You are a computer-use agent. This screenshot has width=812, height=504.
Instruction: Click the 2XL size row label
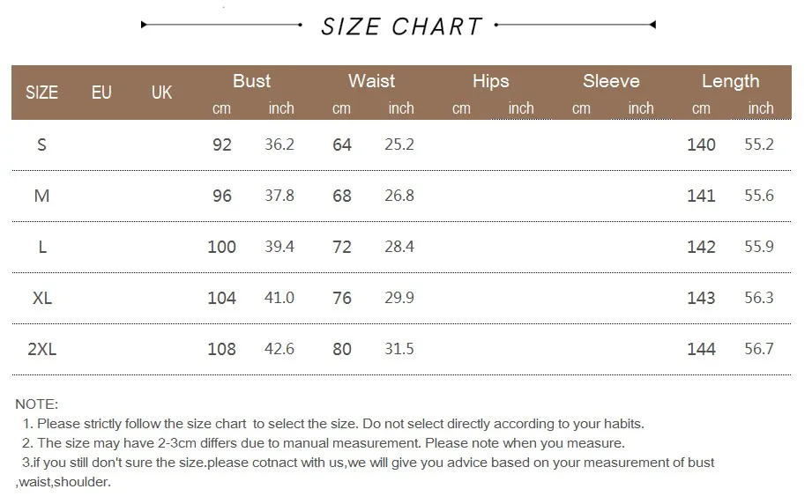tap(41, 349)
